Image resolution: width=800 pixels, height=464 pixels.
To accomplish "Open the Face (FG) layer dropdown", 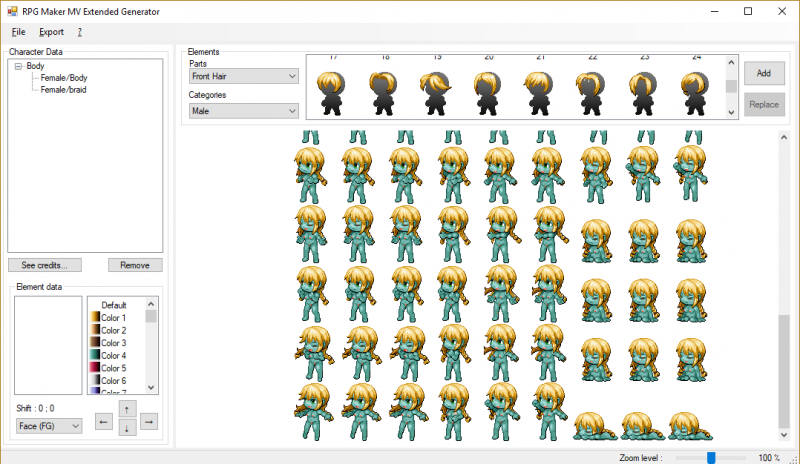I will tap(49, 426).
